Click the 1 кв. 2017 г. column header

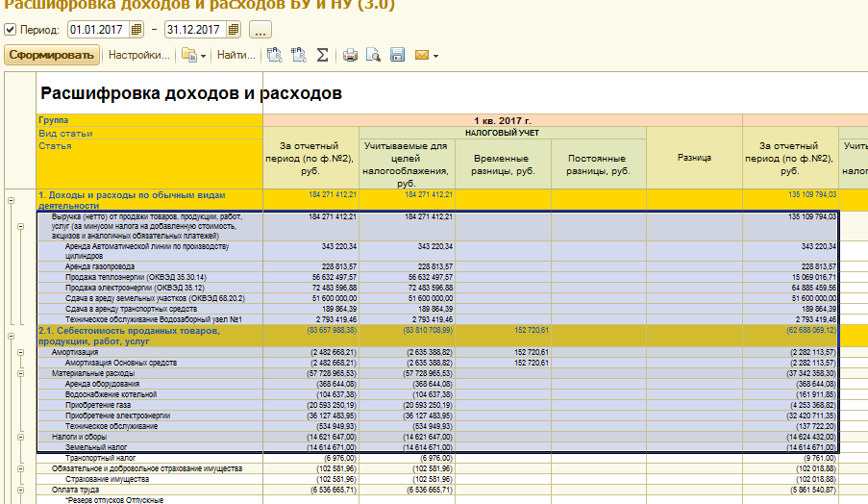(502, 120)
